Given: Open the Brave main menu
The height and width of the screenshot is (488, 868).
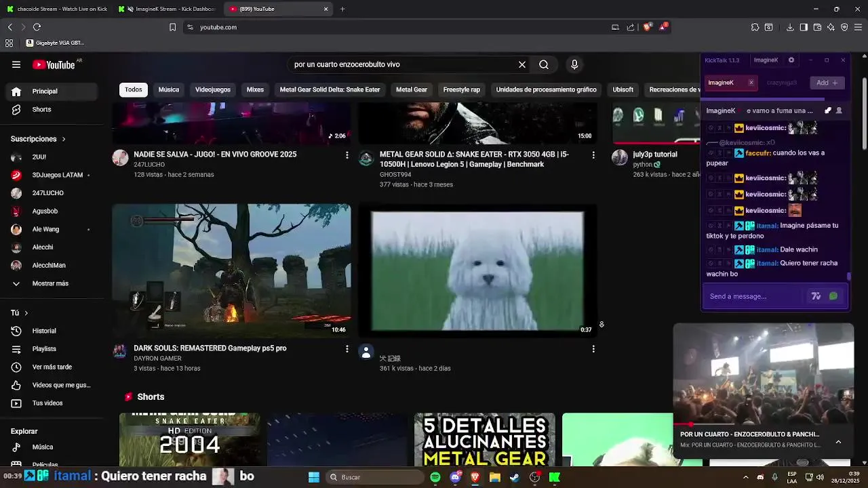Looking at the screenshot, I should pyautogui.click(x=858, y=27).
